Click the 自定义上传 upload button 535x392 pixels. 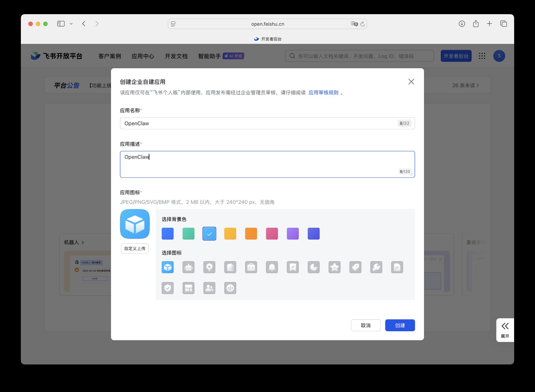click(x=135, y=249)
